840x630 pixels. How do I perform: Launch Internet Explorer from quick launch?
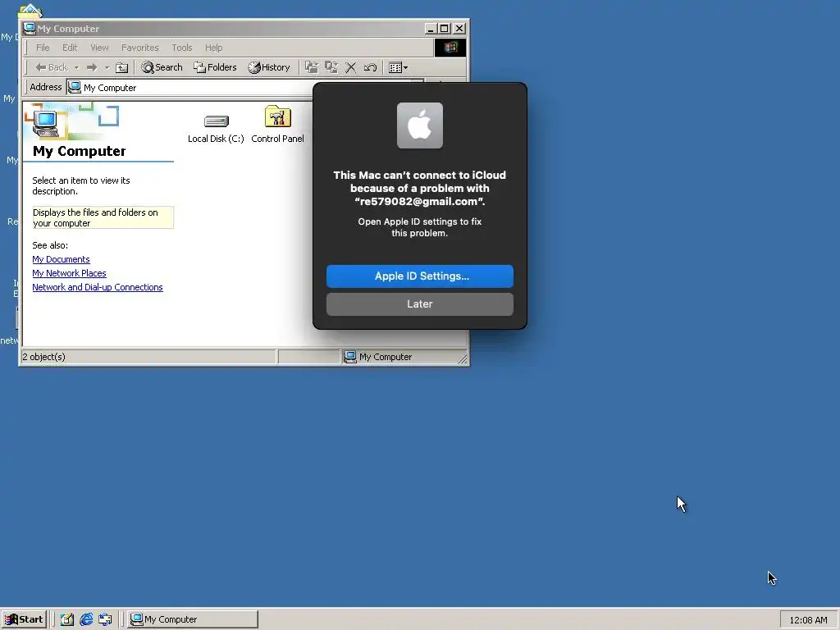pos(85,619)
